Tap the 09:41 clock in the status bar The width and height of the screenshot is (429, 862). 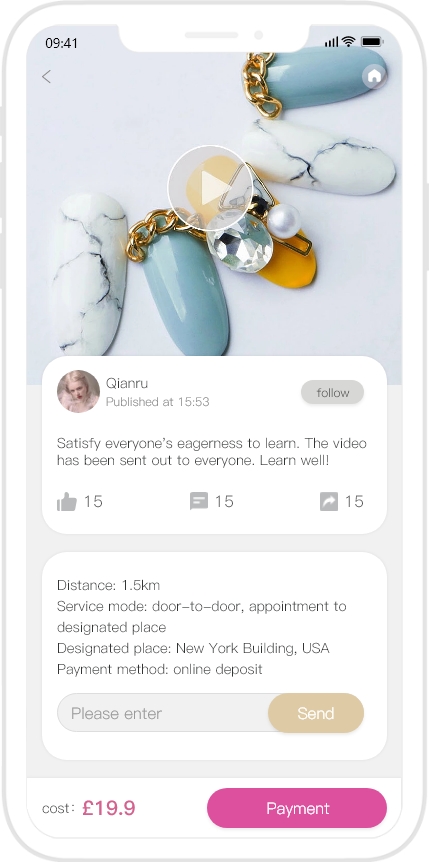tap(62, 43)
